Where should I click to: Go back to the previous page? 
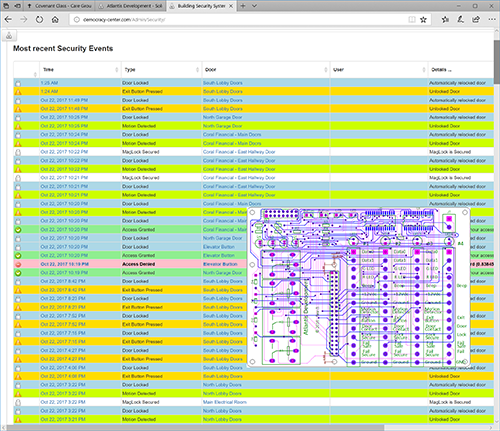pyautogui.click(x=8, y=20)
